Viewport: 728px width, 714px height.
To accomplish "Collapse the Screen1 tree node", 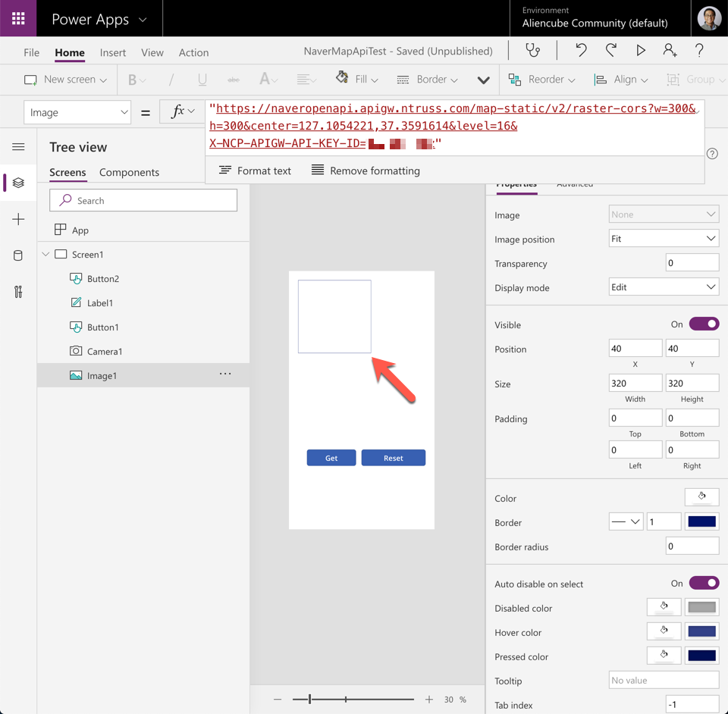I will pos(45,254).
